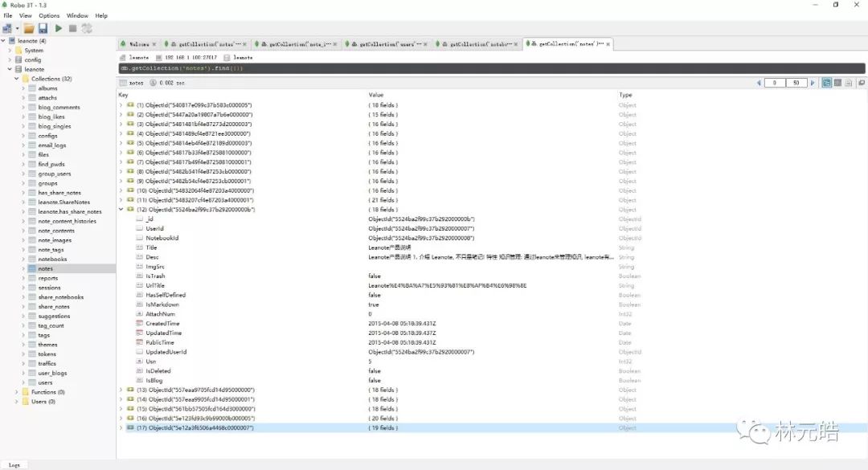Select the IsMarkdown field row

tap(492, 304)
